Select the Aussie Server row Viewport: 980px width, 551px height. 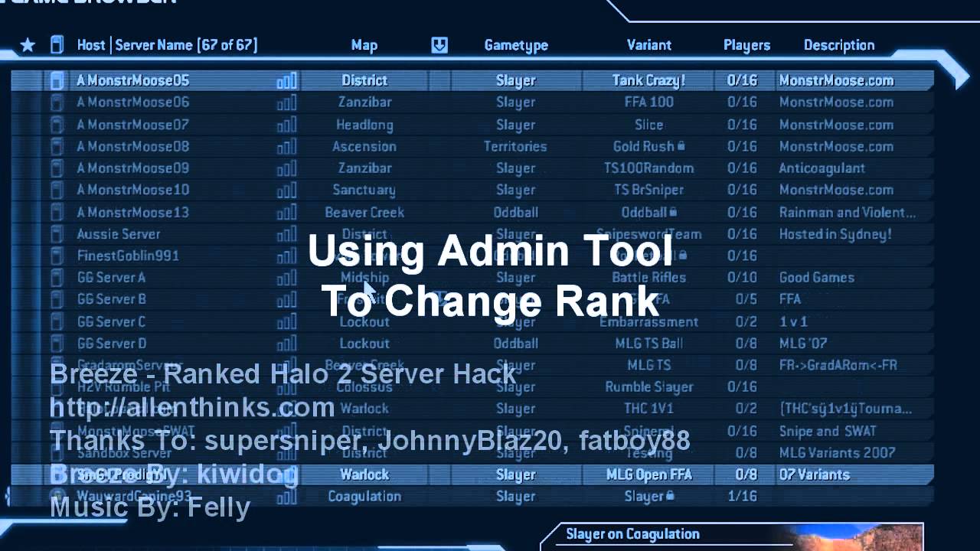472,234
